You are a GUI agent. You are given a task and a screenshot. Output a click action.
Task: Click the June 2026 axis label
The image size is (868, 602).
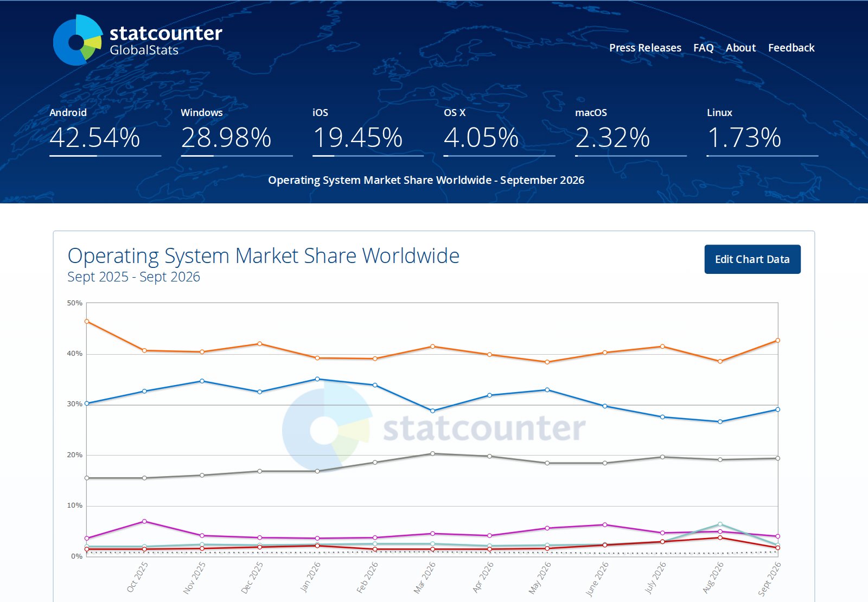pos(597,579)
